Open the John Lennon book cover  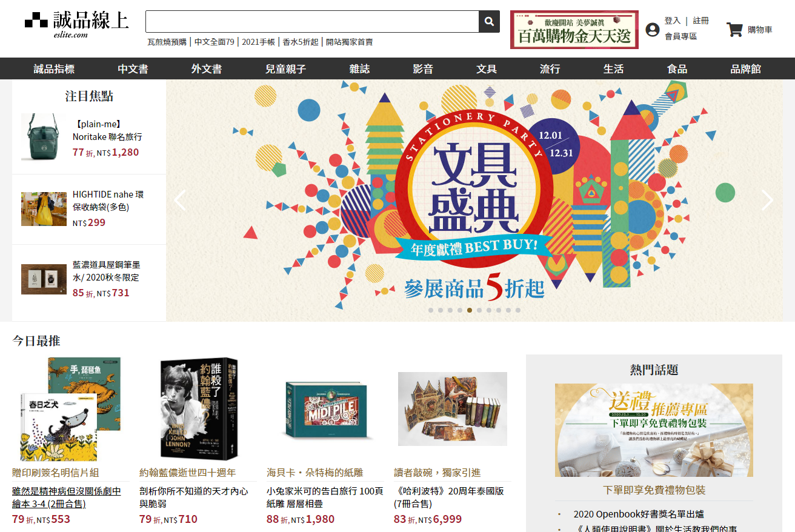click(x=198, y=409)
